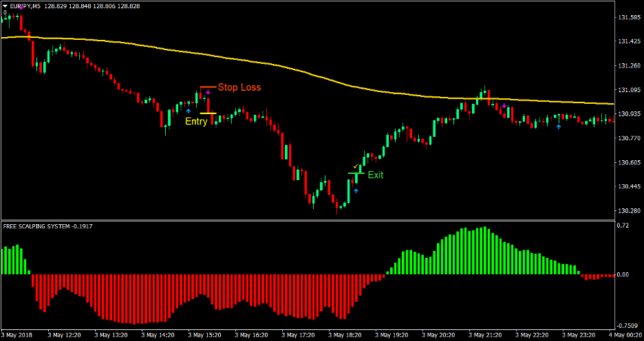This screenshot has height=341, width=644.
Task: Click the 131.260 price axis label
Action: [629, 65]
